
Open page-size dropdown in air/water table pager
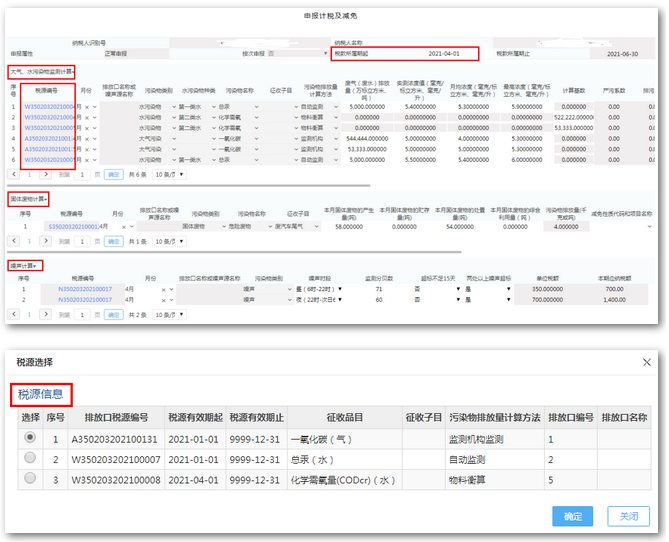[169, 174]
